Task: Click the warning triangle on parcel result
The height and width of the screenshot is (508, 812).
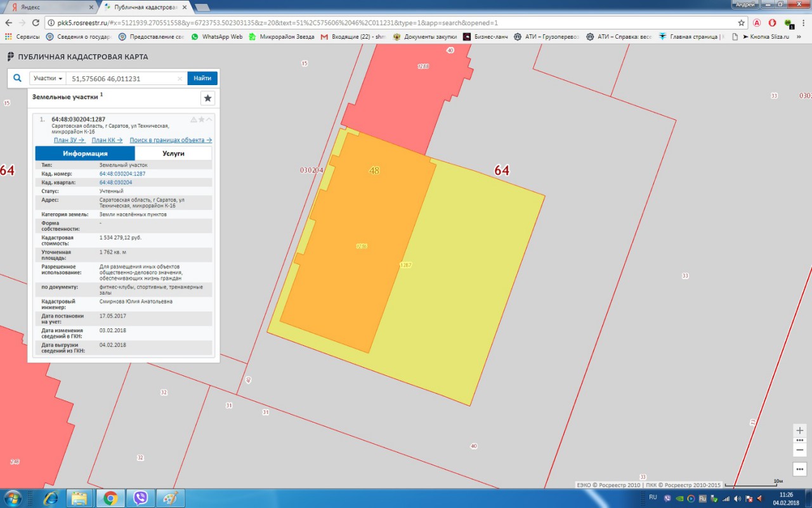Action: (193, 119)
